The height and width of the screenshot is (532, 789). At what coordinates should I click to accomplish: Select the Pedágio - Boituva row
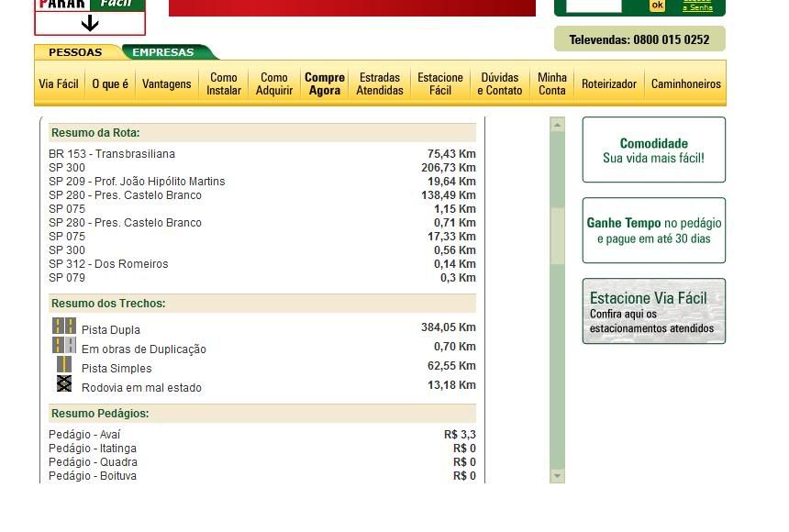[262, 476]
